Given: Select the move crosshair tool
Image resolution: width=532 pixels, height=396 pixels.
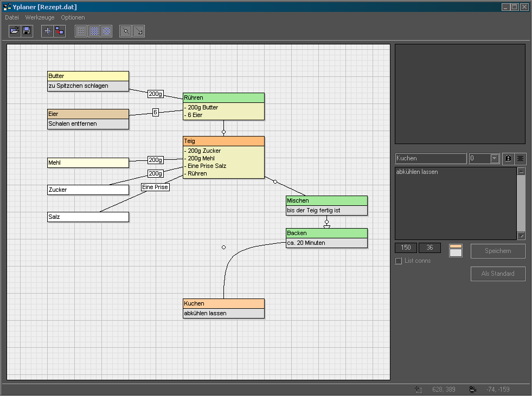Looking at the screenshot, I should [x=47, y=31].
